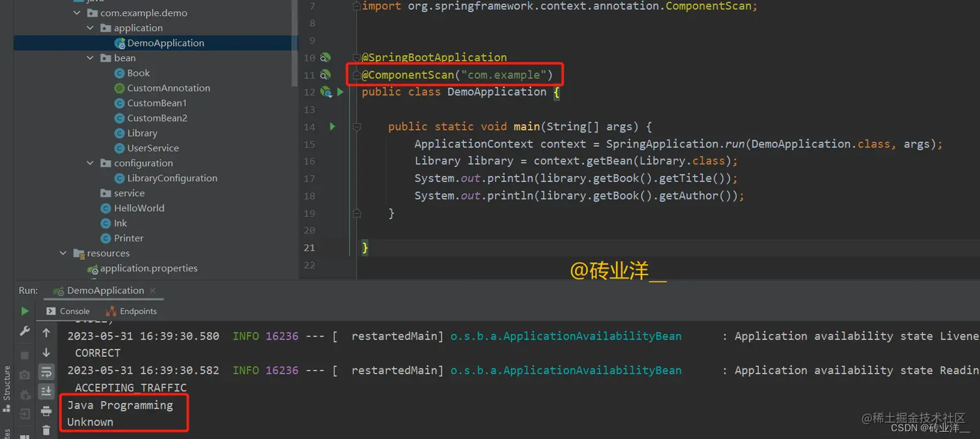Switch to the Endpoints tab
Viewport: 980px width, 439px height.
tap(132, 311)
